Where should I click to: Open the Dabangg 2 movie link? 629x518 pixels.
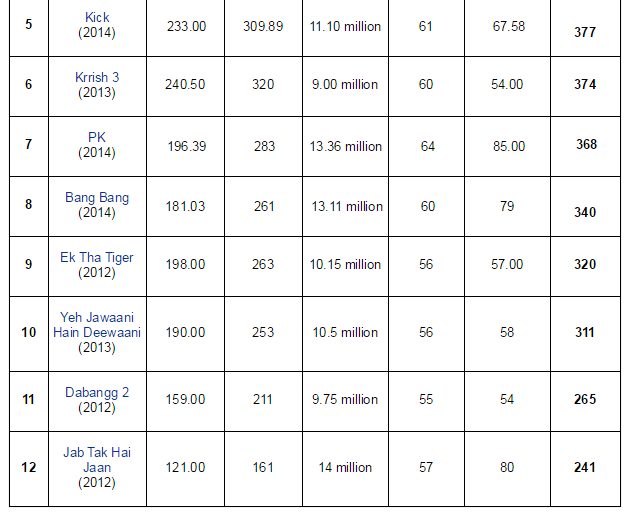[x=97, y=392]
